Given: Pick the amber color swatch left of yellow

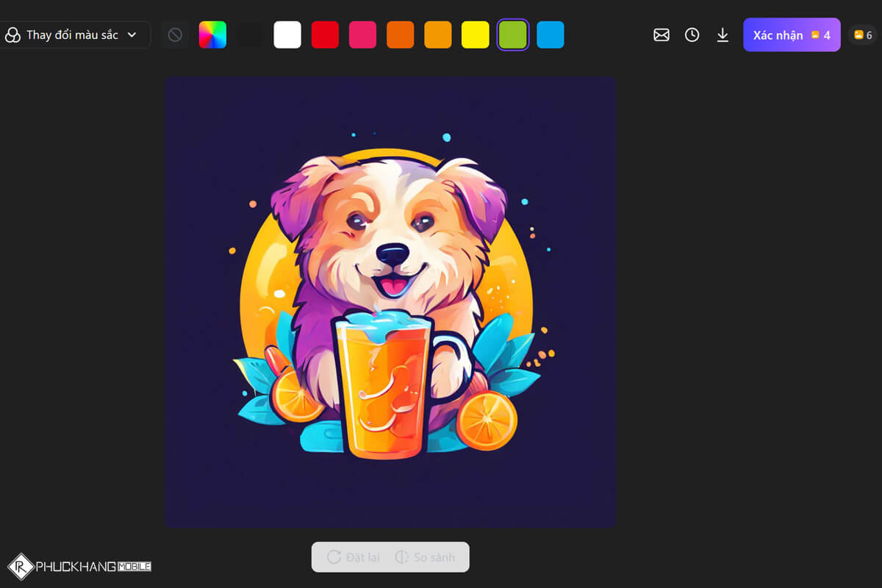Looking at the screenshot, I should 438,35.
